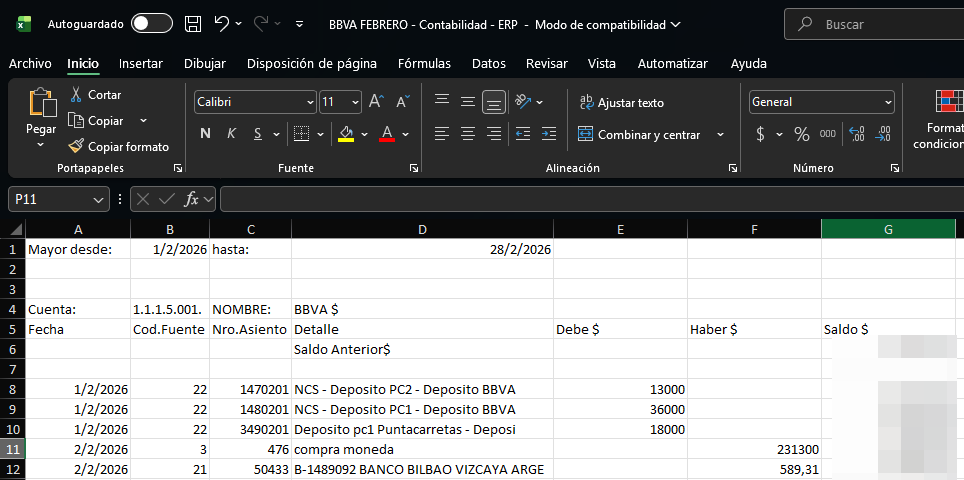Click the align right icon
The image size is (964, 480).
494,134
